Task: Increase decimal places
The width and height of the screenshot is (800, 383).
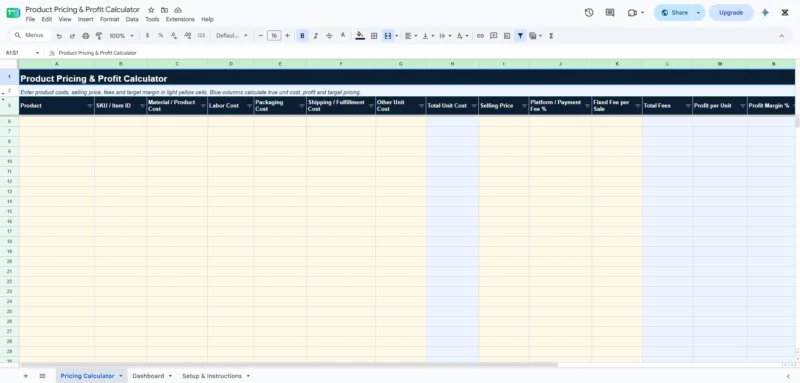Action: (187, 36)
